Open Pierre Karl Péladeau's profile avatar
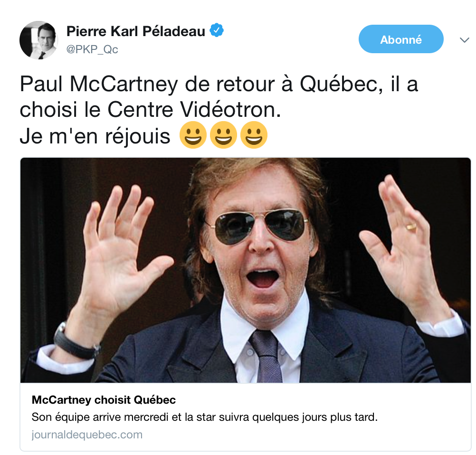Screen dimensions: 476x455 pos(38,40)
